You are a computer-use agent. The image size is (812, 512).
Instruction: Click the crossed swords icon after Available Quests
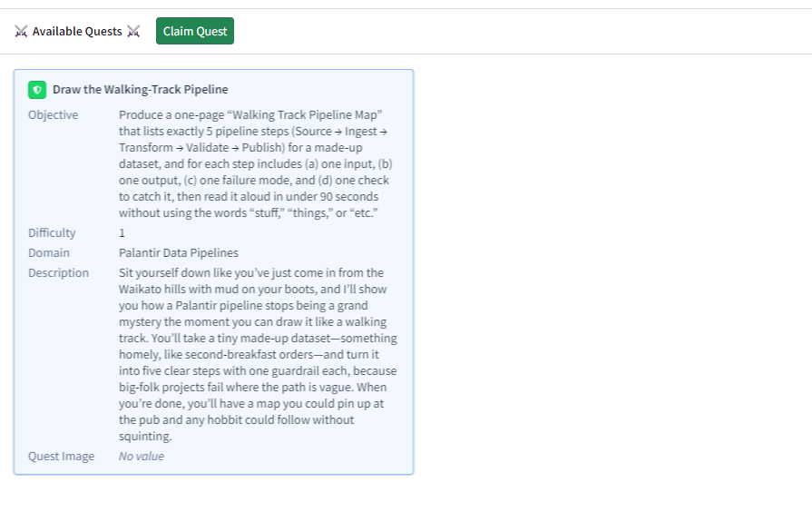click(133, 32)
